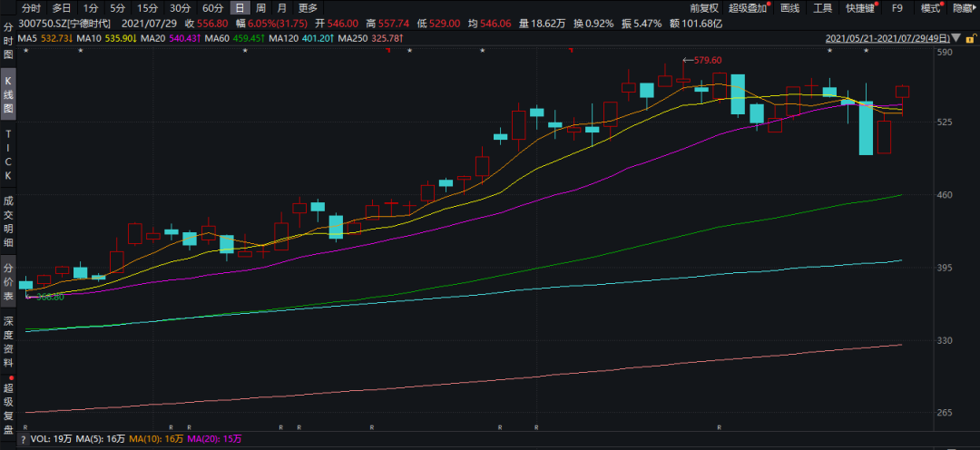The width and height of the screenshot is (980, 450).
Task: Expand 更多 period options
Action: [308, 8]
